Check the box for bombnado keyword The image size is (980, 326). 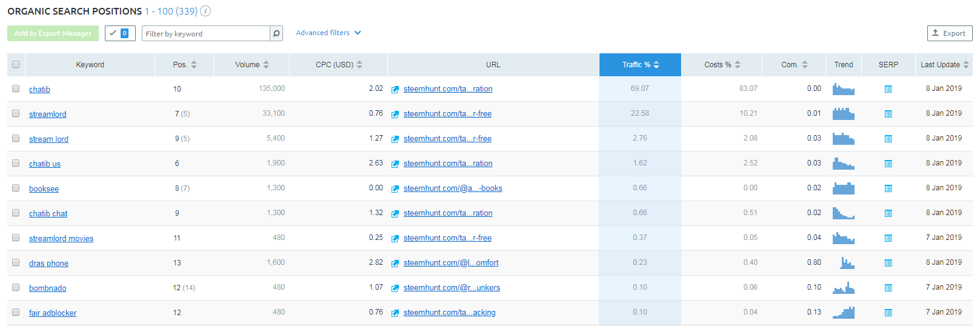click(x=16, y=287)
